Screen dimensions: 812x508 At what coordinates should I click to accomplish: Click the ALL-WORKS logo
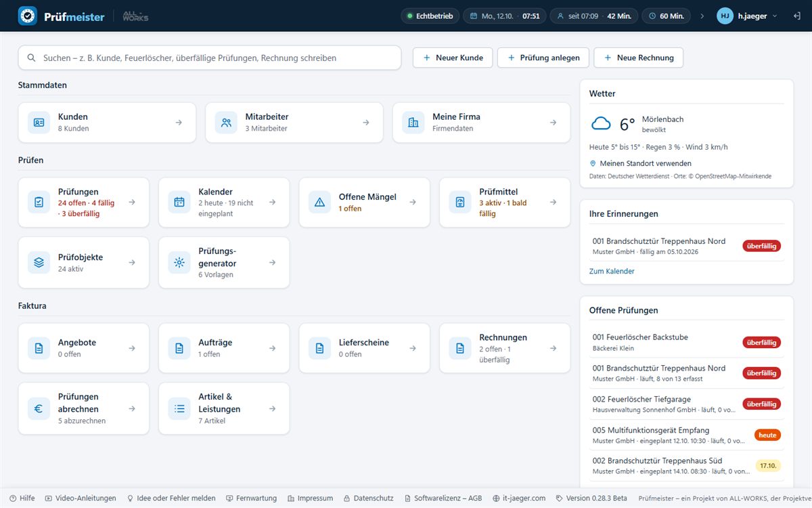click(x=135, y=16)
